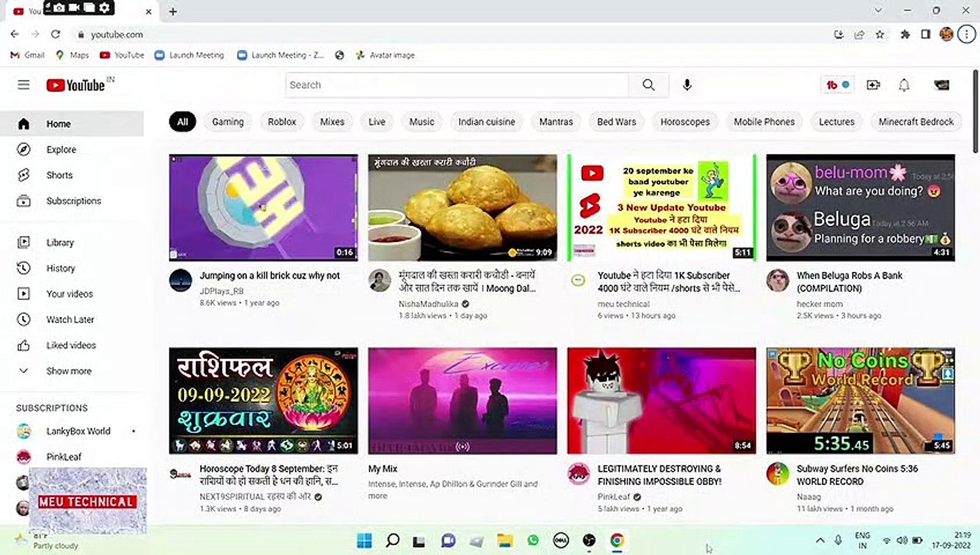The height and width of the screenshot is (555, 980).
Task: Click the TubeBuddy extension icon in header
Action: click(837, 85)
